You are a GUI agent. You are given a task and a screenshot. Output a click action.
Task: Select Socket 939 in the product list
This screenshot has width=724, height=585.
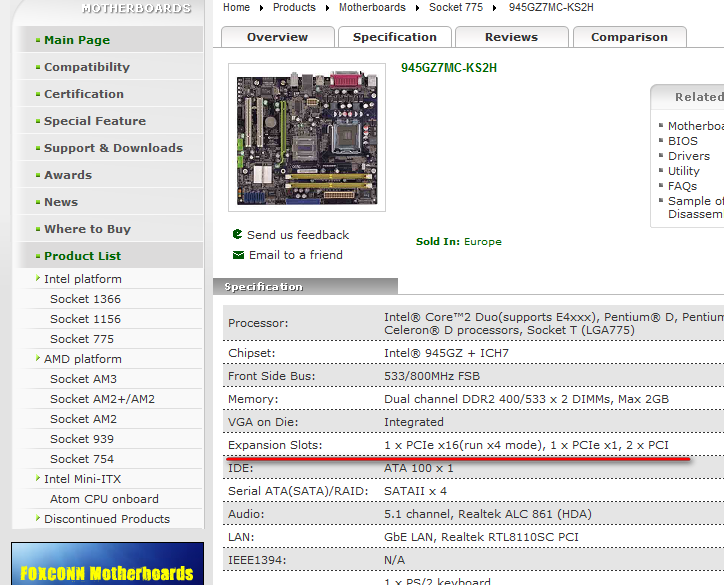click(82, 439)
